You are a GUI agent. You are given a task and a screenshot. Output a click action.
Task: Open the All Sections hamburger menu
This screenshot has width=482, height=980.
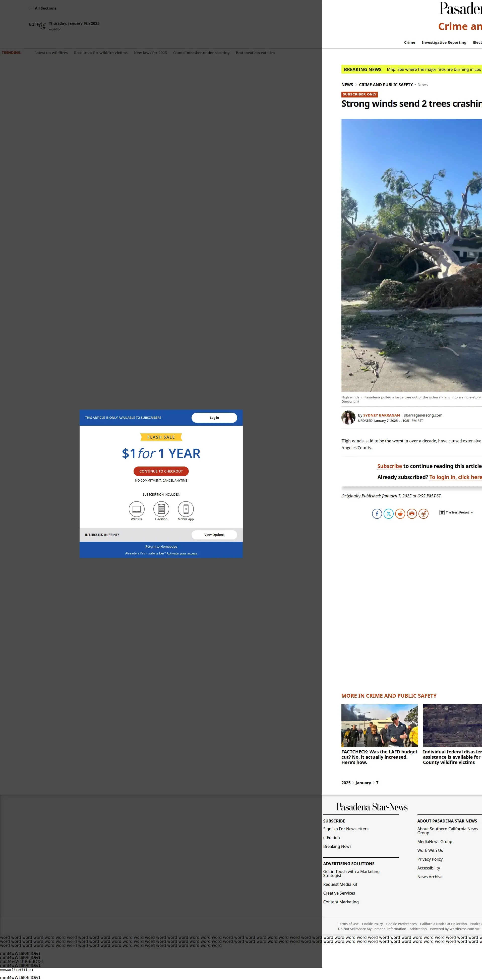[x=31, y=8]
